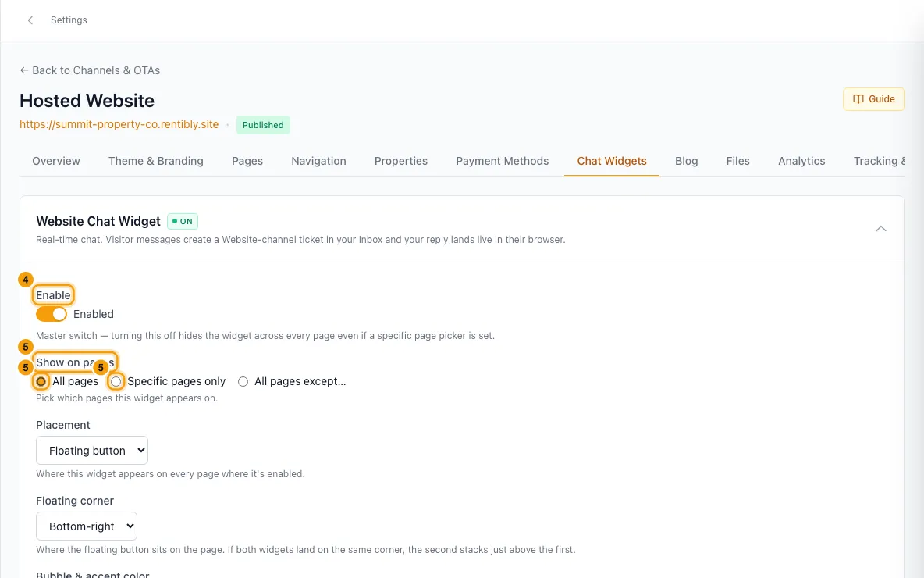
Task: Select the Chat Widgets tab
Action: tap(612, 161)
